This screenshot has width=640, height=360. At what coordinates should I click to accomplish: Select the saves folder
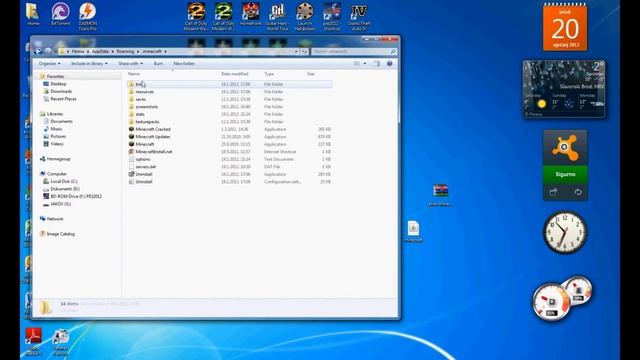(x=230, y=99)
